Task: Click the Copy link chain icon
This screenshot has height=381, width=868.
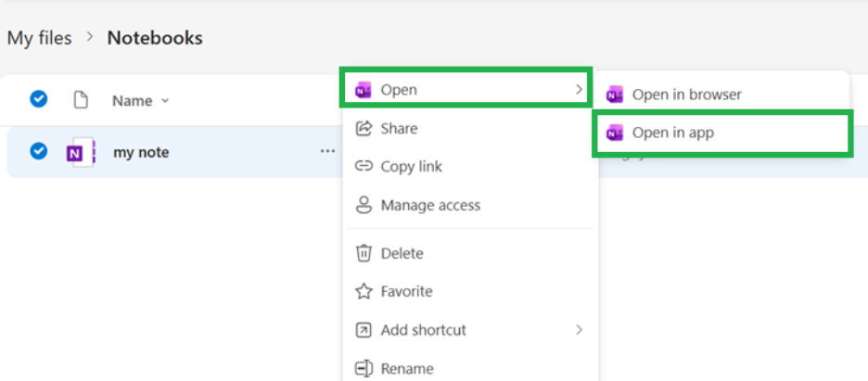Action: 364,167
